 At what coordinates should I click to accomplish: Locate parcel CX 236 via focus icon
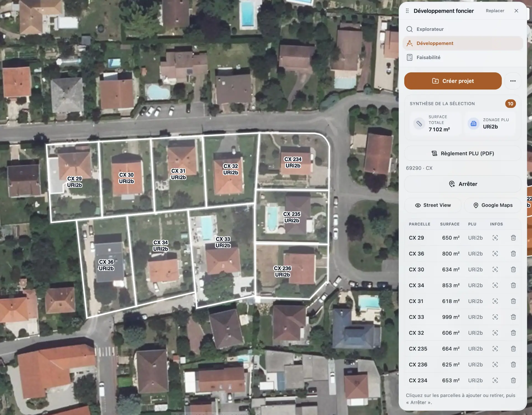(x=495, y=365)
